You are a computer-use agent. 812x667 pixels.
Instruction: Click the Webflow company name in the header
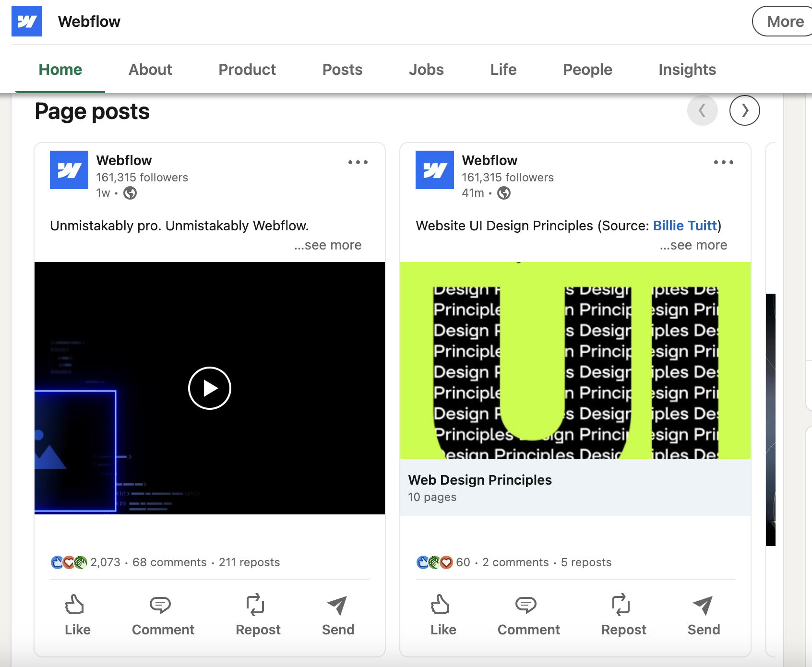point(89,22)
